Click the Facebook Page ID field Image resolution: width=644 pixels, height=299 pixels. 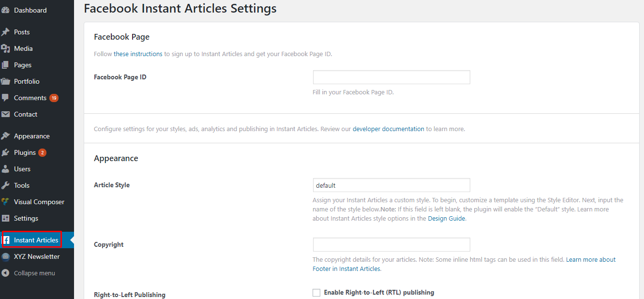tap(391, 77)
